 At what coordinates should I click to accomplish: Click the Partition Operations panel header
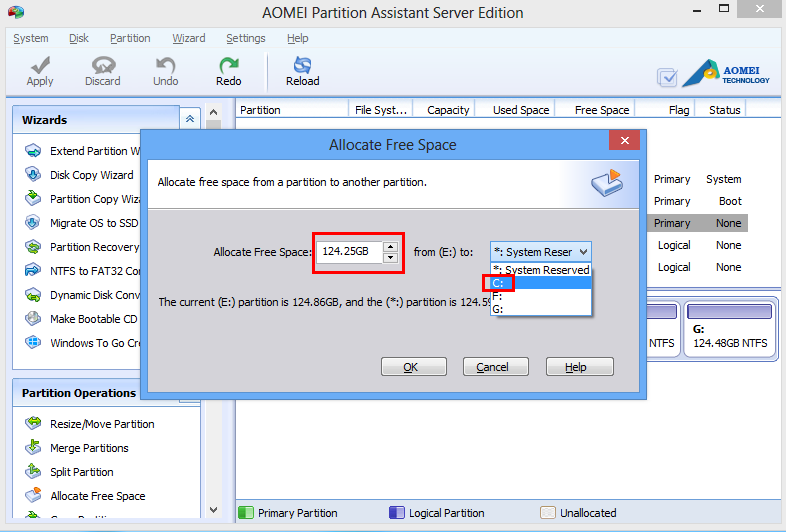79,393
